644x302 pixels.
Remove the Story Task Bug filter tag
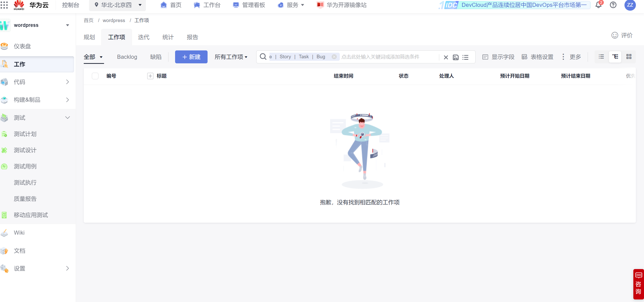pyautogui.click(x=334, y=57)
